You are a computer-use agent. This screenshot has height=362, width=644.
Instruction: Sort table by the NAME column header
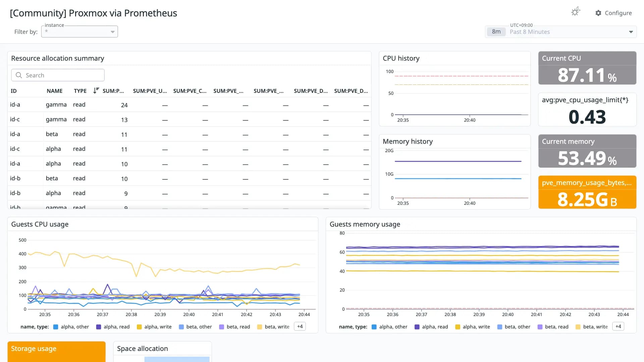54,91
